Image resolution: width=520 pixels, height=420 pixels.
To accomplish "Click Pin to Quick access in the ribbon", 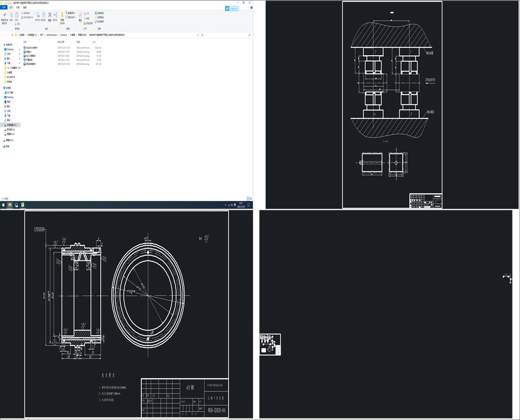I will [4, 18].
